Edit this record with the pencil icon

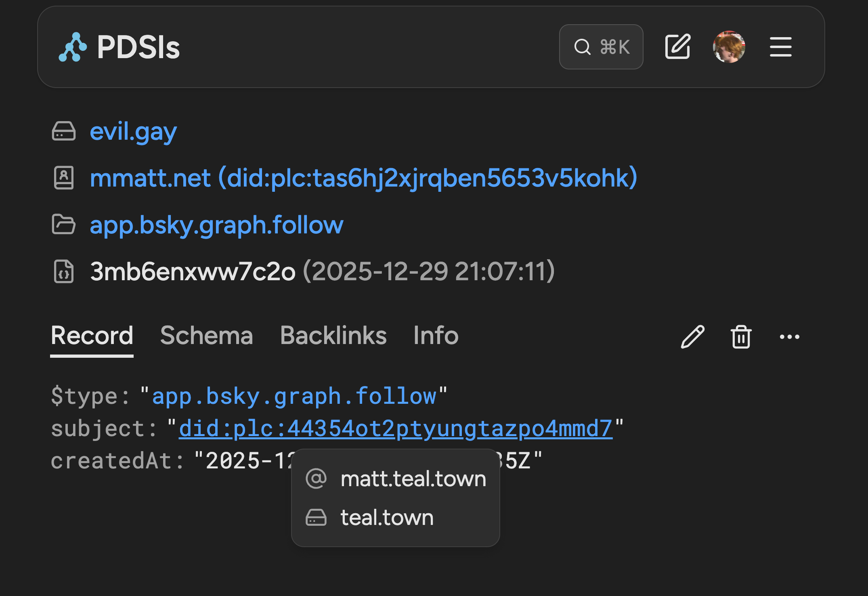coord(692,336)
